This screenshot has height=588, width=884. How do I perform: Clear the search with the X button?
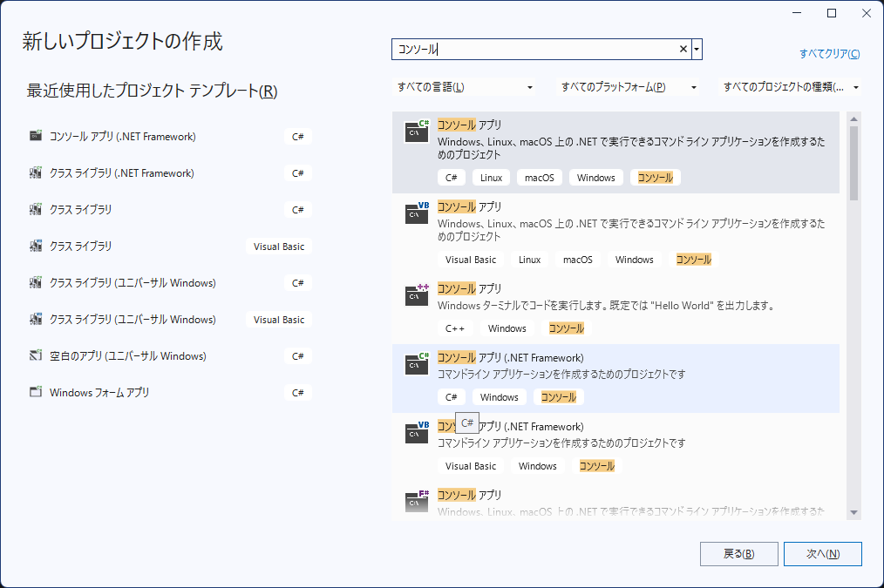pos(683,49)
